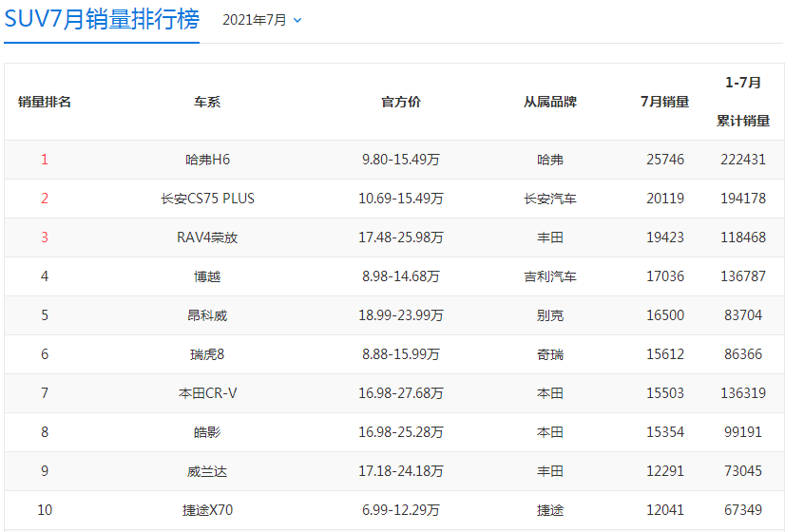Click the 长安汽车 brand link

coord(550,199)
